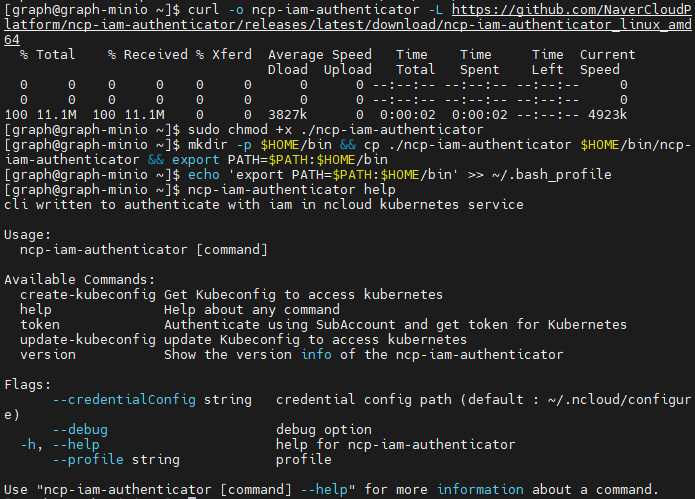Click the 'ncp-iam-authenticator [command]' usage line
The height and width of the screenshot is (499, 695).
click(144, 250)
